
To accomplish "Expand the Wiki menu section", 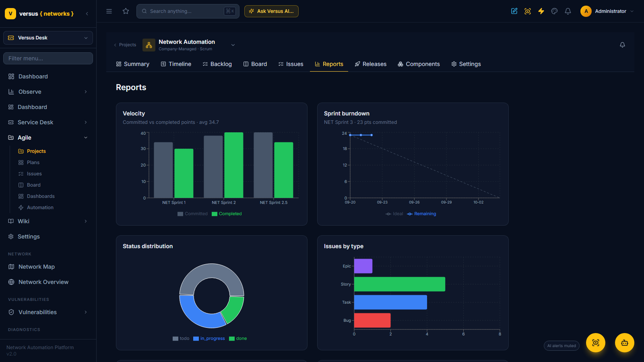I will click(x=48, y=221).
